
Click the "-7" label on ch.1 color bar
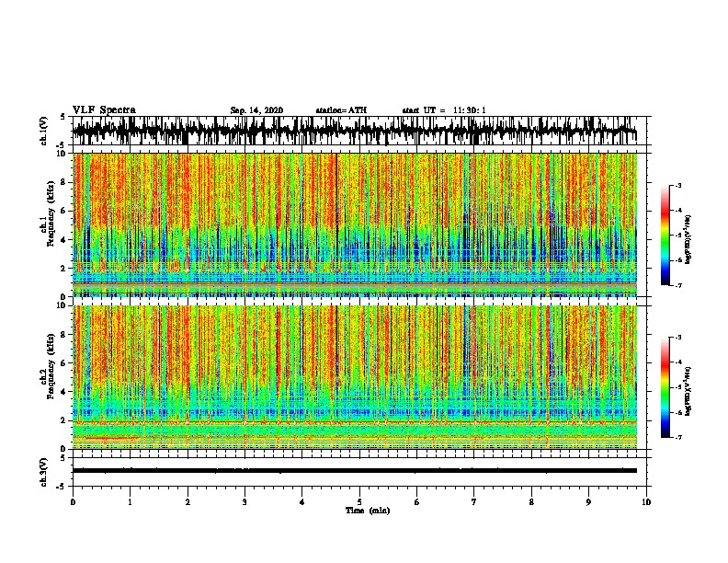pos(678,285)
